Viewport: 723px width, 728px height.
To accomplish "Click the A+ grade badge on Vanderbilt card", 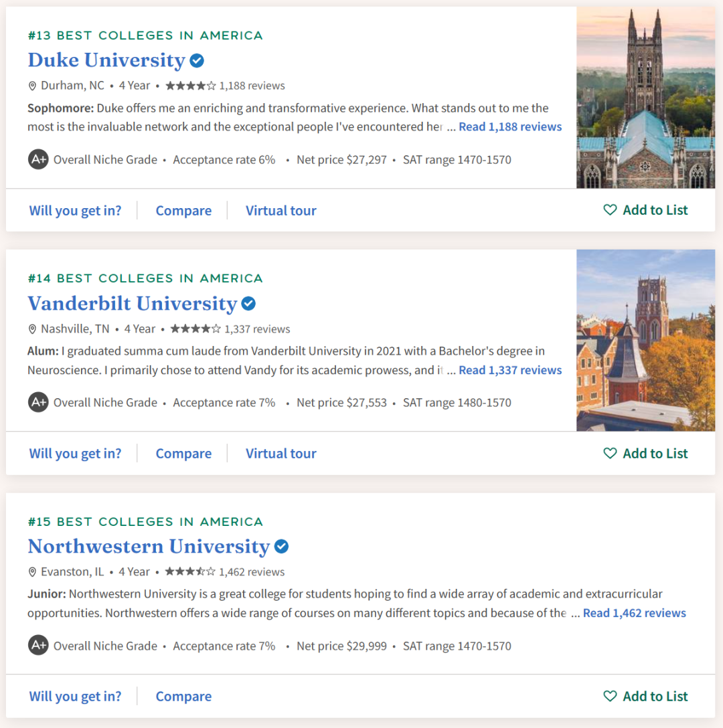I will click(x=38, y=403).
